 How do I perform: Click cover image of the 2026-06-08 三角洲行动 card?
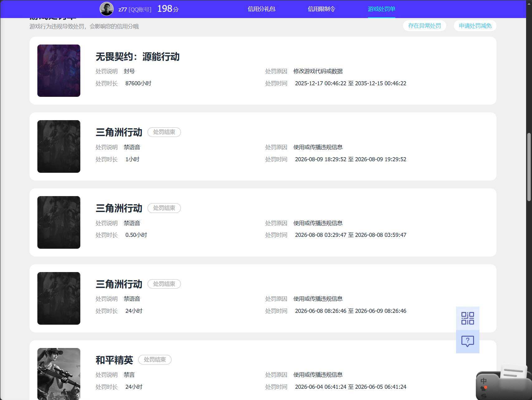59,298
